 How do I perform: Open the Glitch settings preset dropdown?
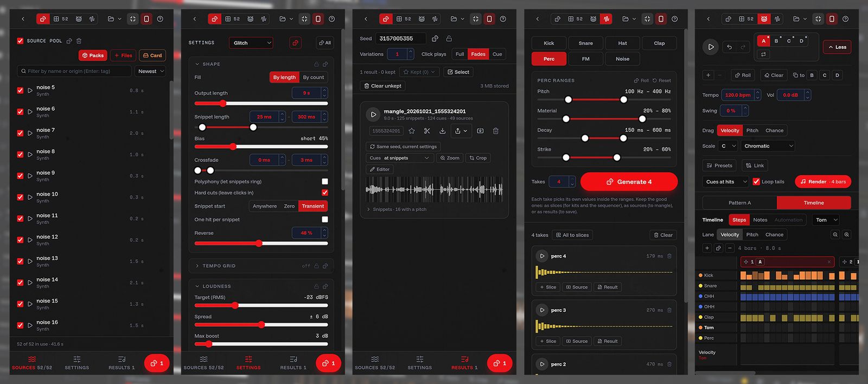[251, 43]
